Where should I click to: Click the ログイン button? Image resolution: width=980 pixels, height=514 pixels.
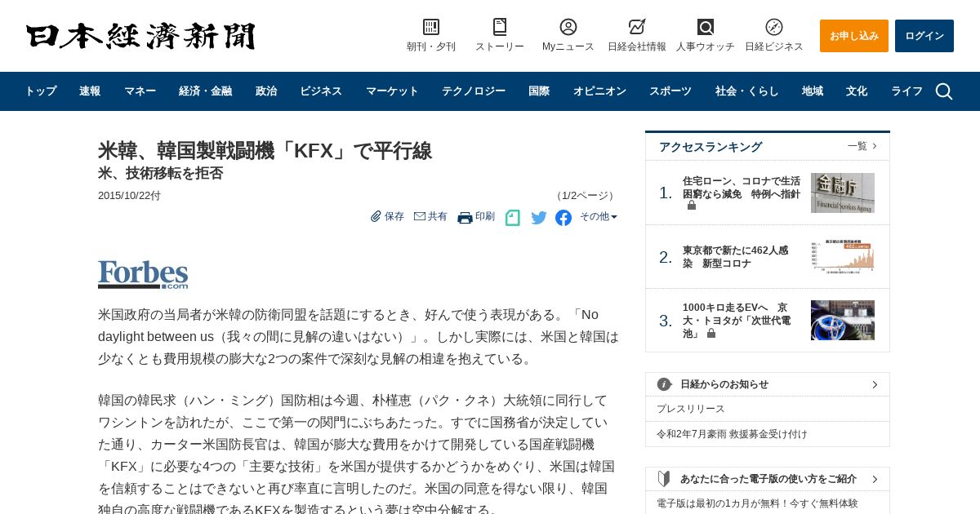pos(924,36)
